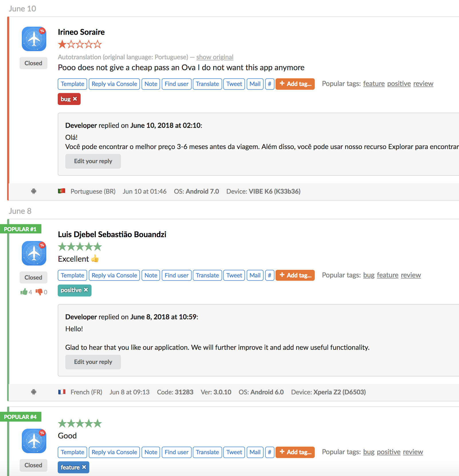Click the Android icon in Irineo's review footer
This screenshot has height=476, width=459.
pos(34,191)
